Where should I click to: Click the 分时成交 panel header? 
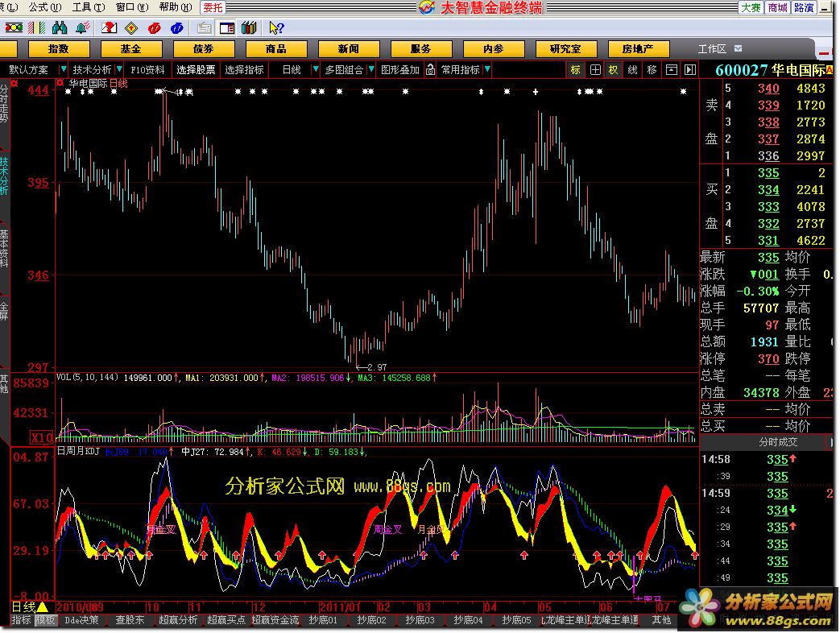coord(778,442)
